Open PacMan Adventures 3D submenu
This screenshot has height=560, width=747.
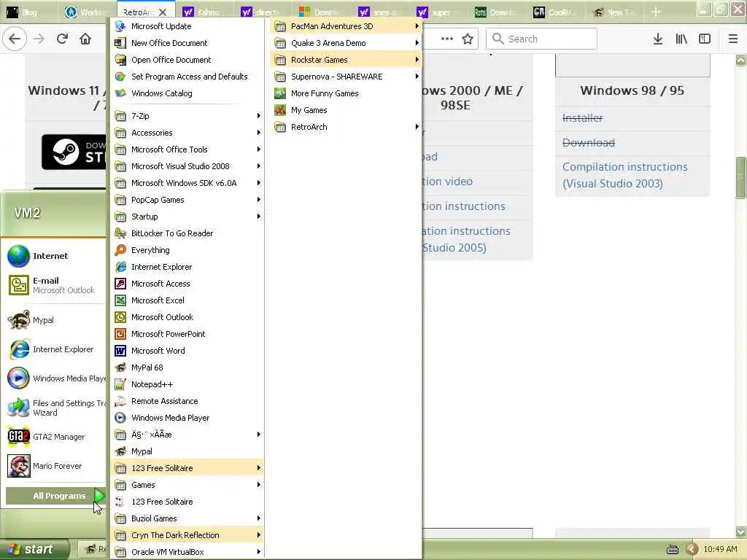tap(346, 26)
